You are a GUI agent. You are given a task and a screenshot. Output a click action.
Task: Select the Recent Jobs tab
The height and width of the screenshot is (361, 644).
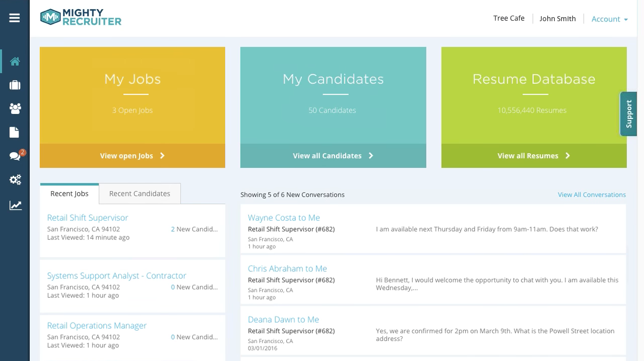pos(69,193)
